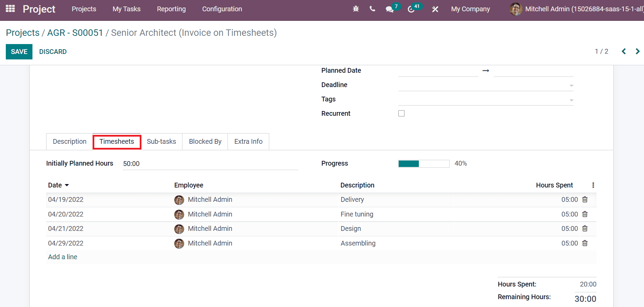Click date cell 04/20/2022

coord(66,214)
